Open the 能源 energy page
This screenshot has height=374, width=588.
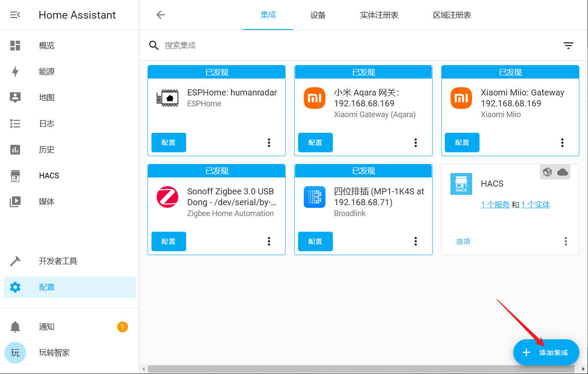(x=69, y=72)
